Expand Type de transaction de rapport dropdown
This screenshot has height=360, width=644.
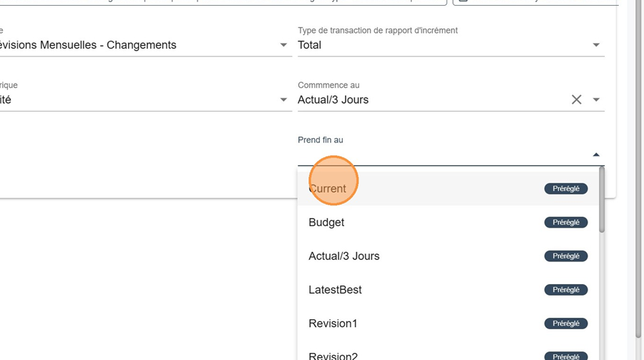coord(596,45)
